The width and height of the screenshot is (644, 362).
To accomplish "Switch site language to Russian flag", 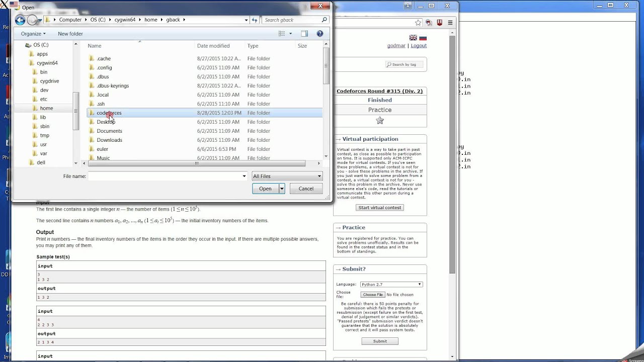I will tap(423, 38).
